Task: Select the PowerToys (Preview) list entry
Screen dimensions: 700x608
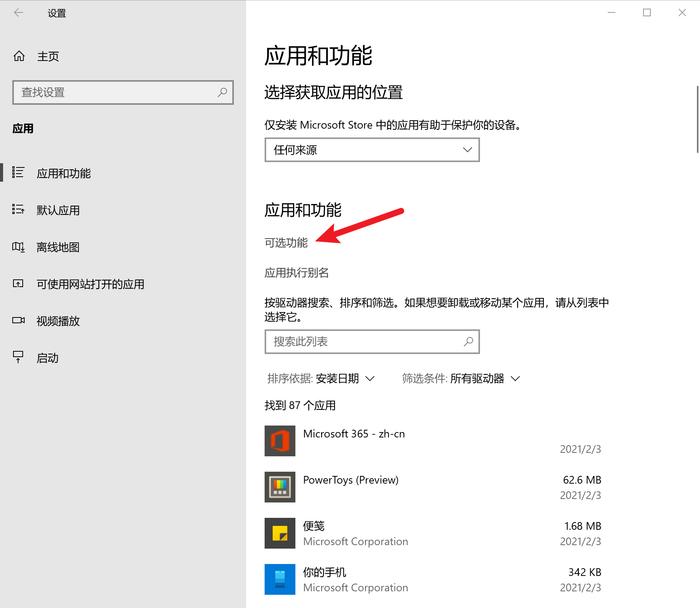Action: (x=351, y=480)
